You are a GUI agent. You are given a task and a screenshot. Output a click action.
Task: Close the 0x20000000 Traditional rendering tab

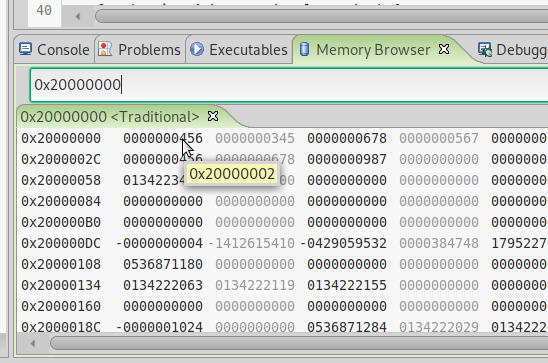213,116
